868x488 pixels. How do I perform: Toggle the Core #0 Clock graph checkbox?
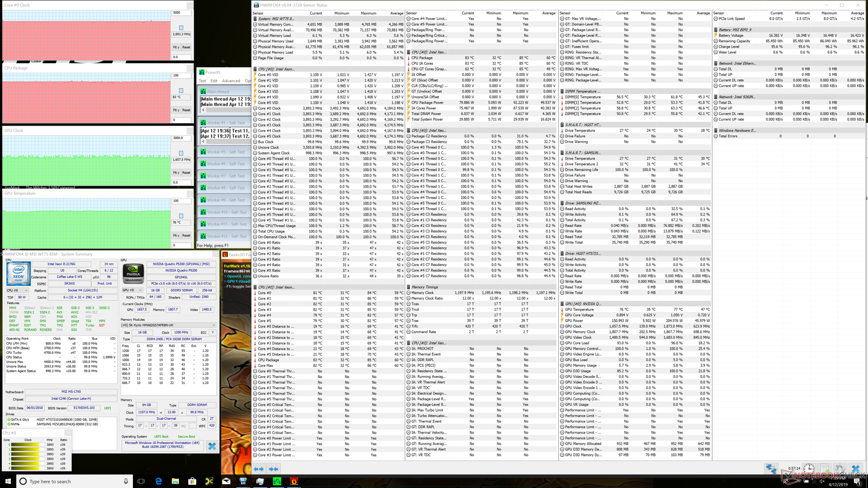pyautogui.click(x=181, y=28)
